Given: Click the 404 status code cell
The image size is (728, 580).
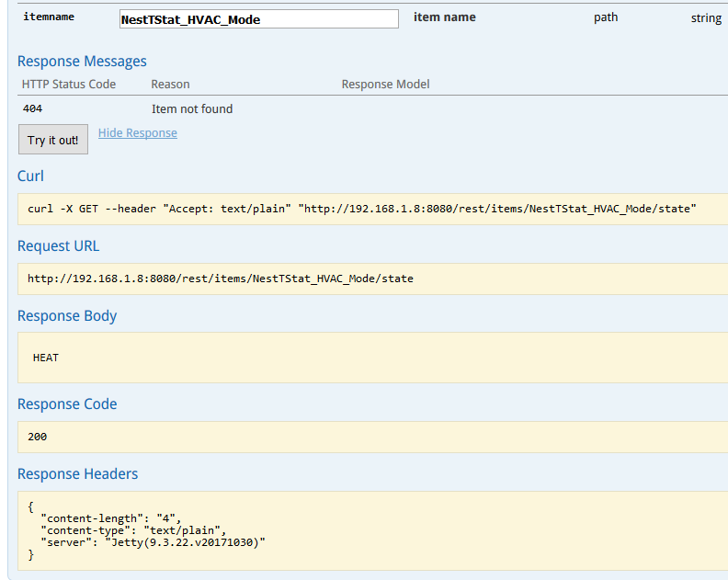Looking at the screenshot, I should click(32, 108).
